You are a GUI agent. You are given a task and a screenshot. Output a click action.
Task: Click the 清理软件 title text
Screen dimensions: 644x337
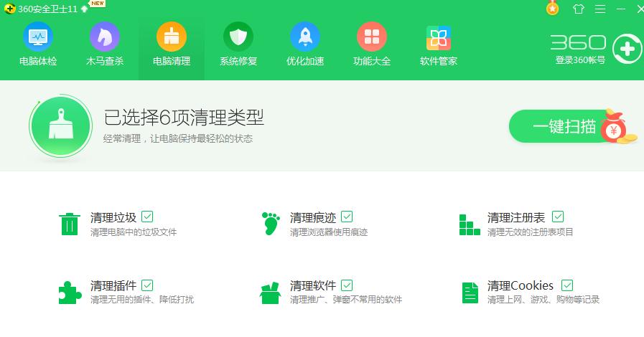(313, 285)
